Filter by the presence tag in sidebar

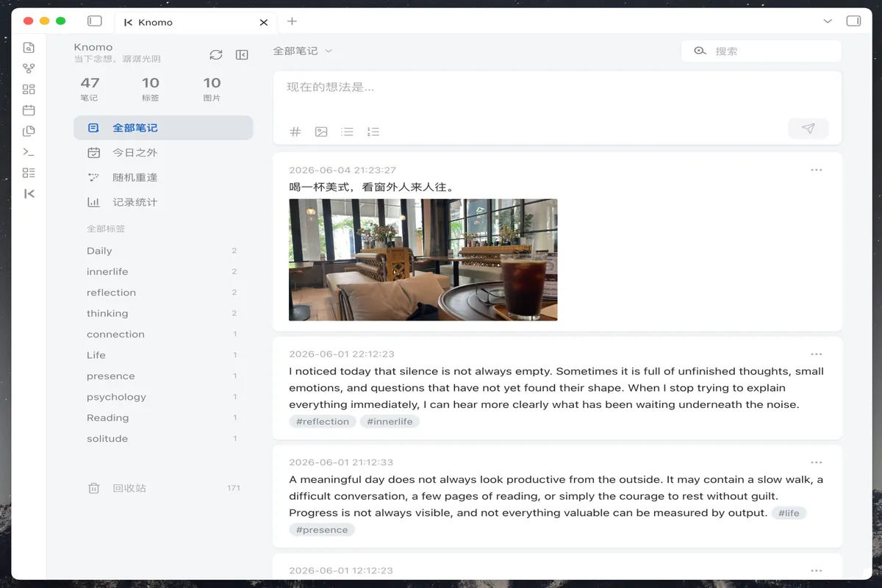[163, 376]
